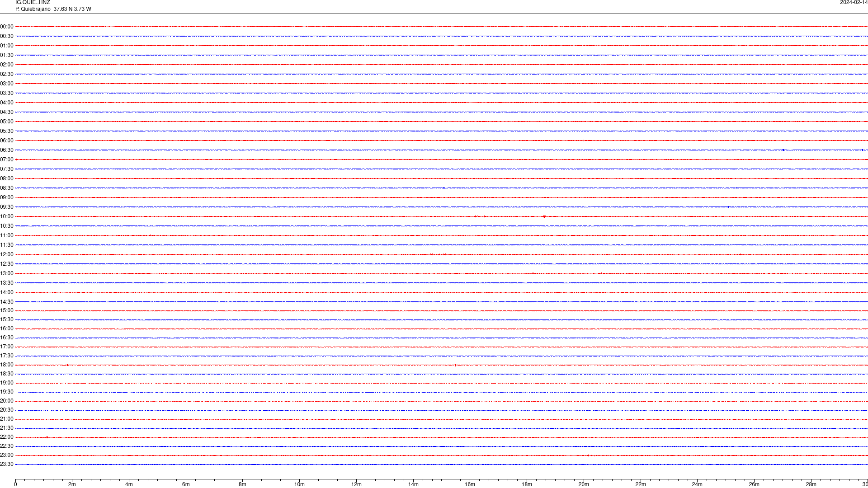Select the 19:30 time row label
Viewport: 868px width, 488px height.
(7, 392)
